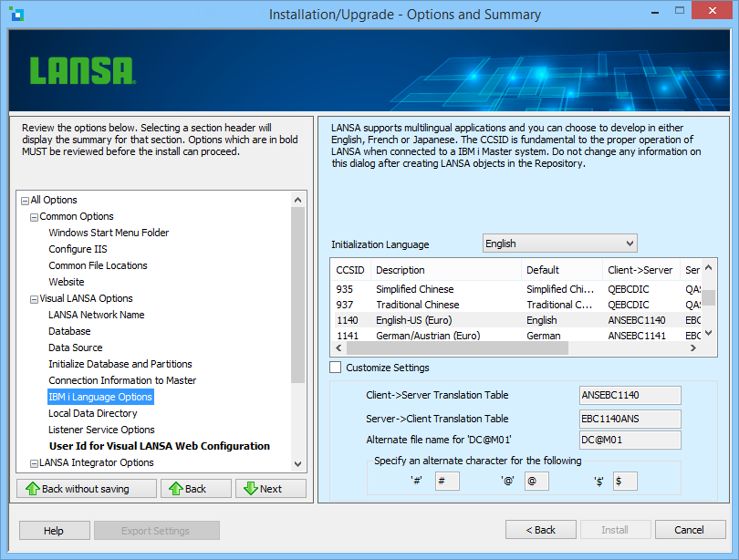
Task: Select Windows Start Menu Folder option
Action: coord(109,233)
